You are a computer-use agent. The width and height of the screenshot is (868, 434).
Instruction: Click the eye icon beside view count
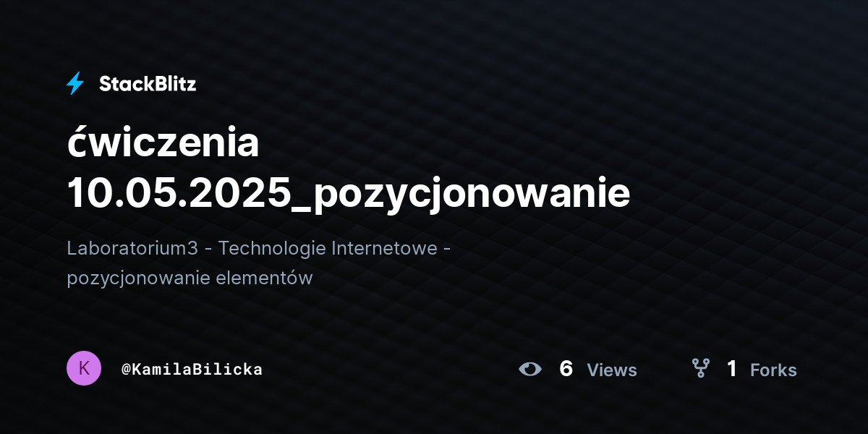pos(530,370)
